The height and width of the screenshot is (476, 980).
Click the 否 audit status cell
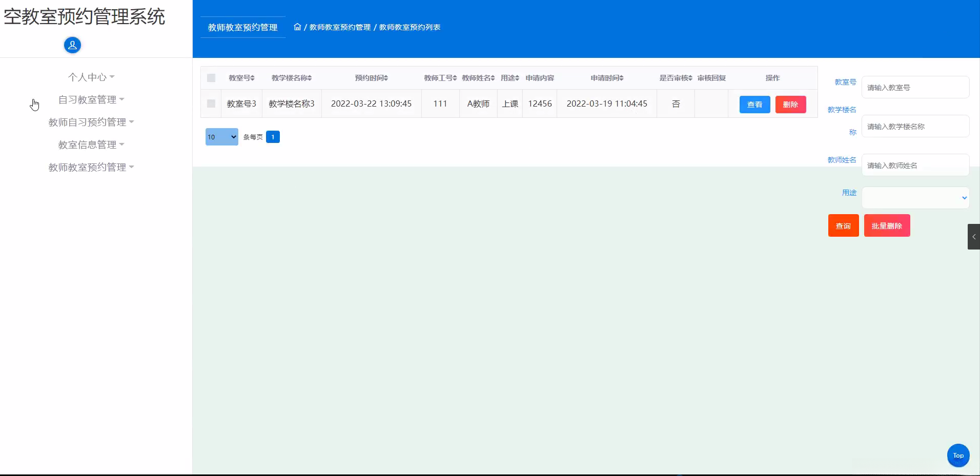click(x=676, y=104)
